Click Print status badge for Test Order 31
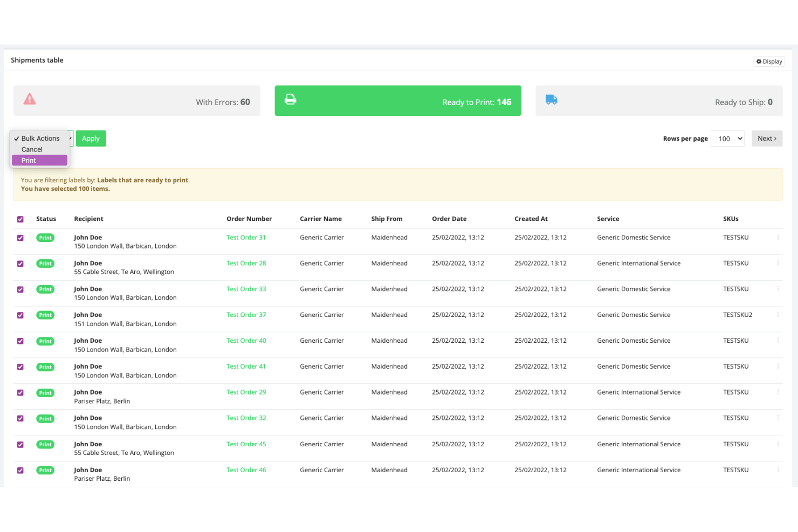Screen dimensions: 798x532 [x=45, y=238]
